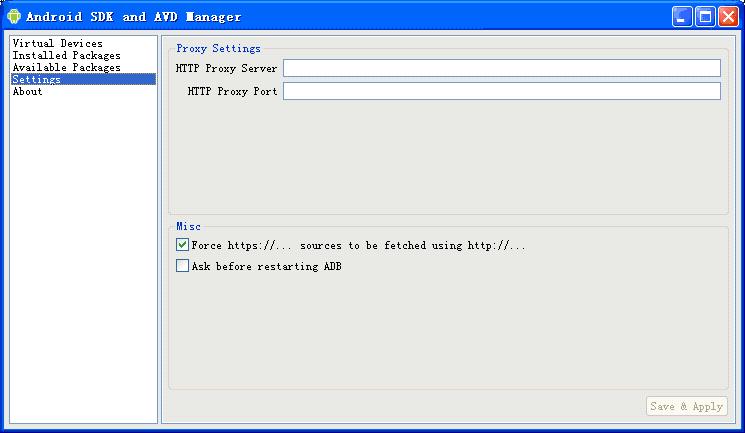The image size is (745, 433).
Task: Select the Settings sidebar entry
Action: click(x=83, y=79)
